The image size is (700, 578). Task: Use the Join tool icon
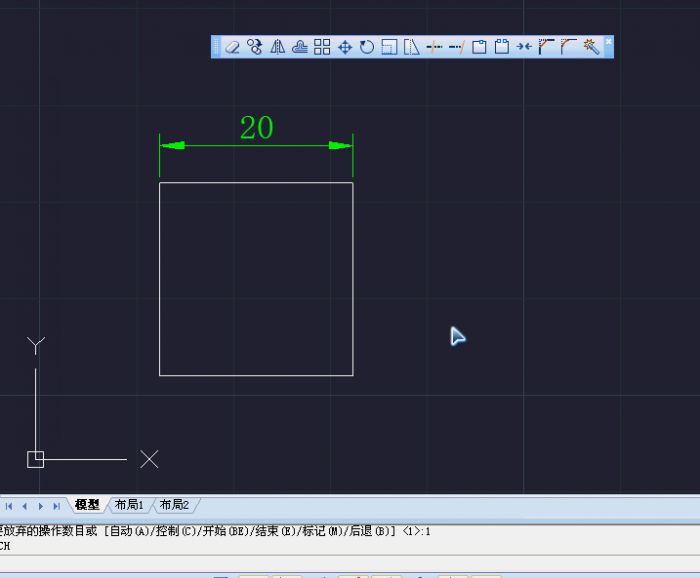tap(524, 47)
